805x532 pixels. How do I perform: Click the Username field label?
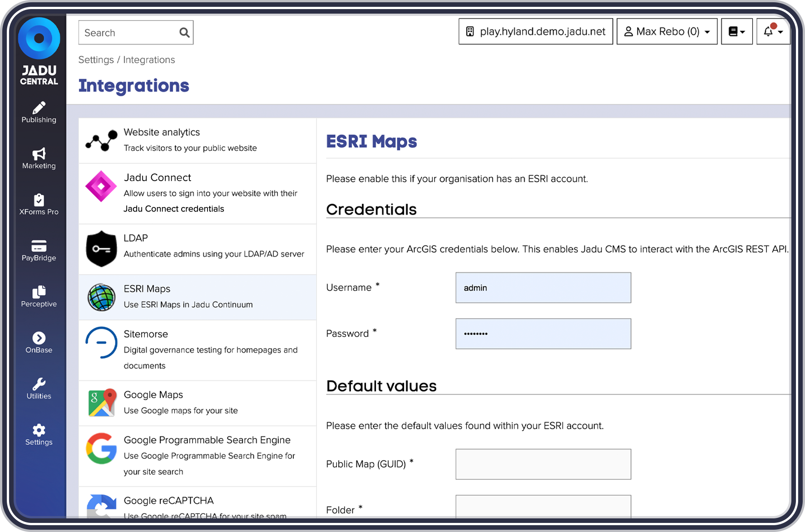coord(349,288)
